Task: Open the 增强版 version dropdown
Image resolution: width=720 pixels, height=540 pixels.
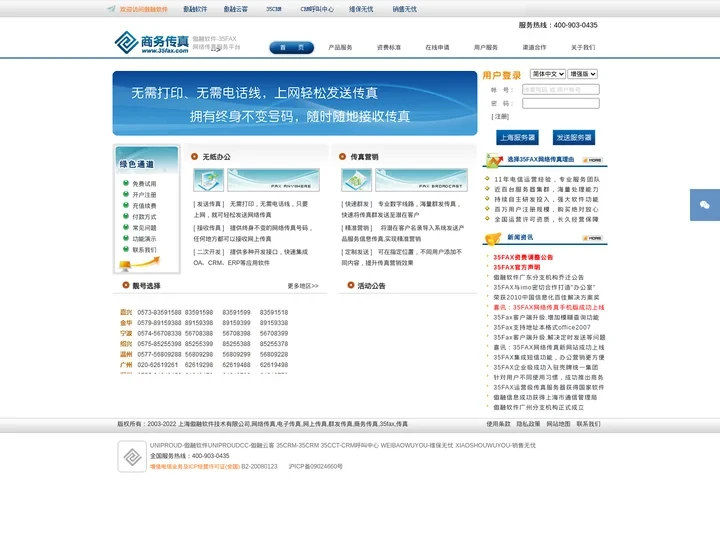Action: (x=582, y=74)
